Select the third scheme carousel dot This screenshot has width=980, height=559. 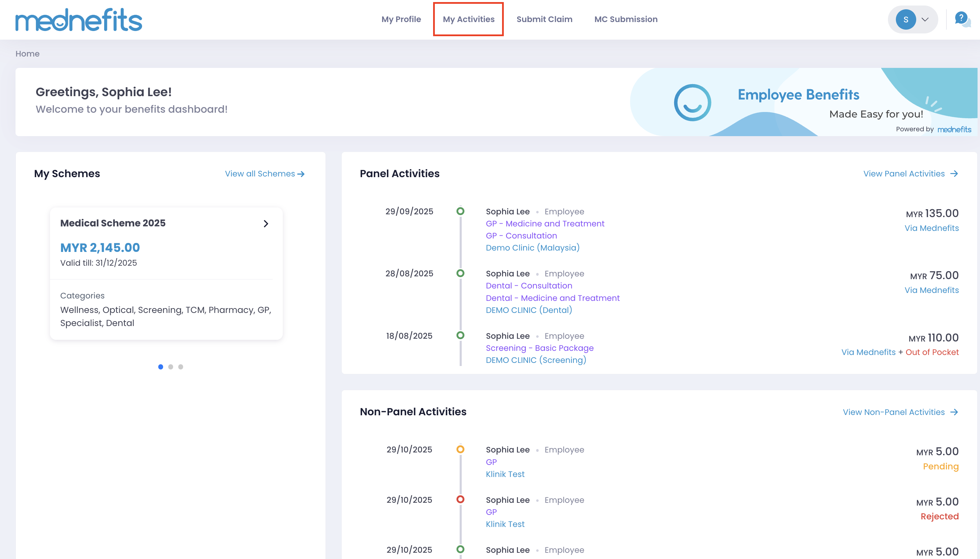coord(180,367)
